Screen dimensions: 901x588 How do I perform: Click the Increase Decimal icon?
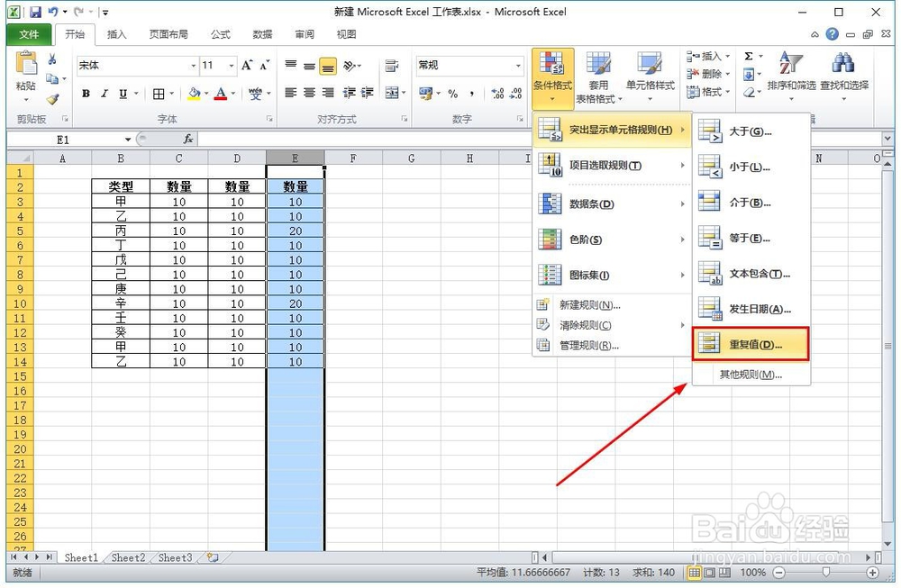point(497,94)
